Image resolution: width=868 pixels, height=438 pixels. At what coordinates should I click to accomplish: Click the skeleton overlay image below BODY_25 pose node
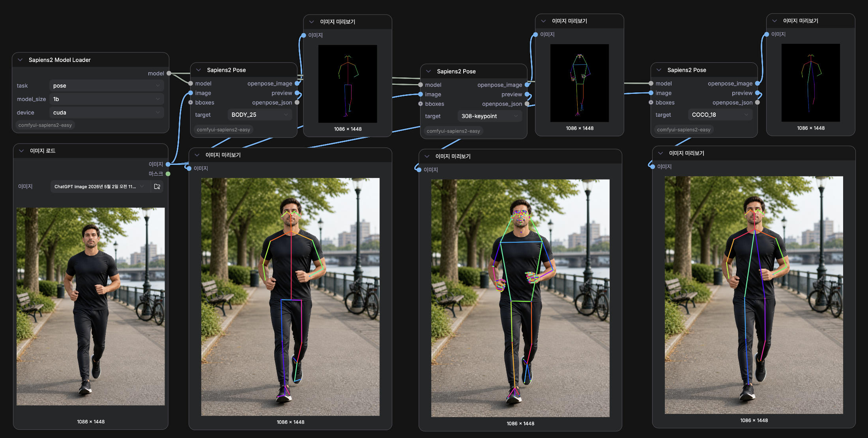point(290,297)
